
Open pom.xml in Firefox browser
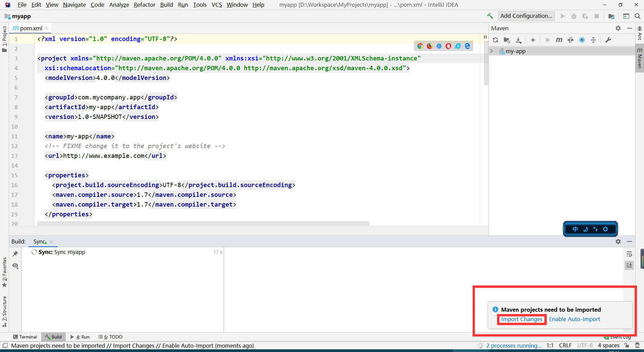tap(429, 46)
